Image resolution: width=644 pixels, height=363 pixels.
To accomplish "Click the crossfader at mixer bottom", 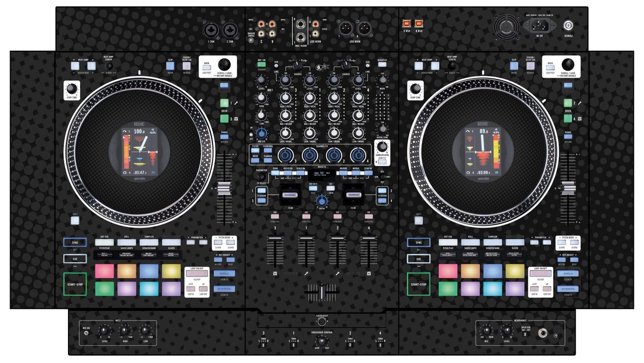I will pyautogui.click(x=321, y=292).
